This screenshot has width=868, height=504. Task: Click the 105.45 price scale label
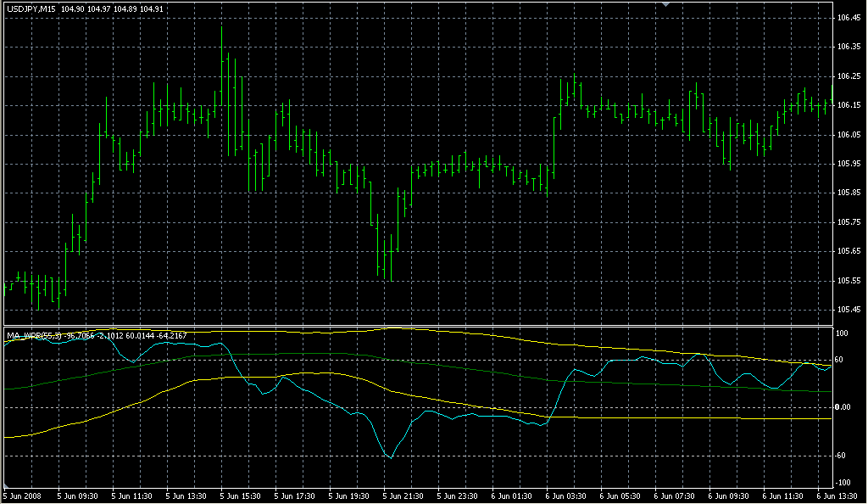click(x=849, y=310)
